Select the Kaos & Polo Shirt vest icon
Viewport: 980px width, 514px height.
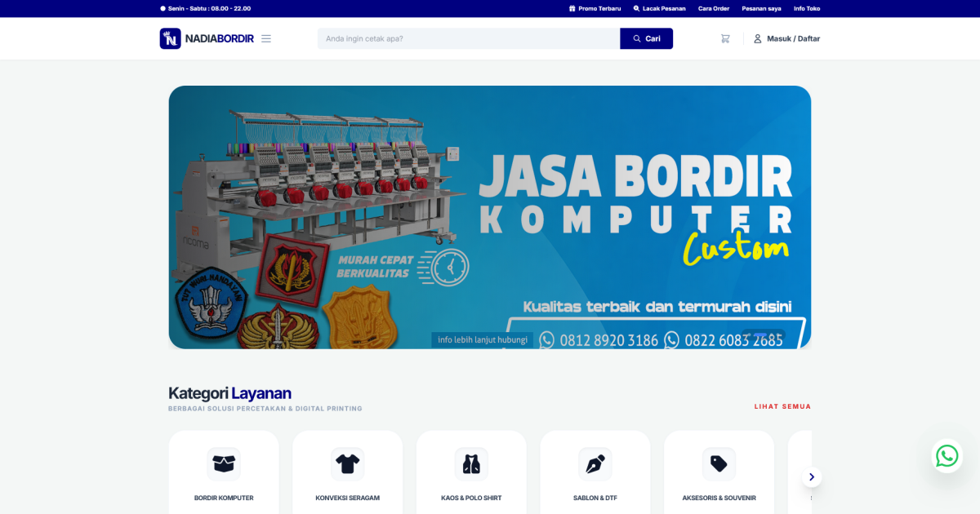[x=471, y=463]
